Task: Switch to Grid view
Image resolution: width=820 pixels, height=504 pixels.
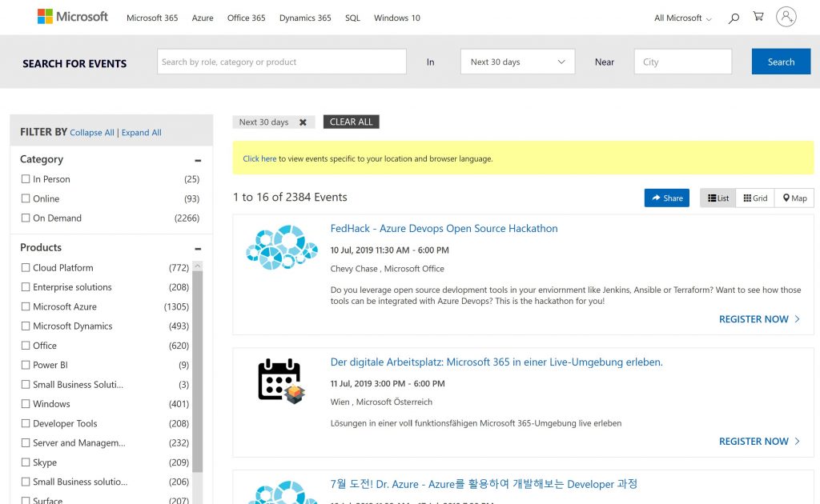Action: (754, 198)
